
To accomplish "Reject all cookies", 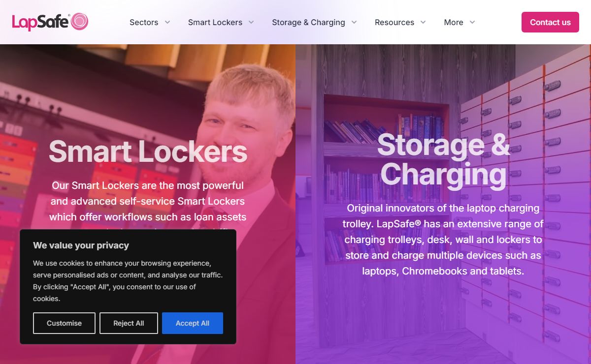I will (x=129, y=323).
